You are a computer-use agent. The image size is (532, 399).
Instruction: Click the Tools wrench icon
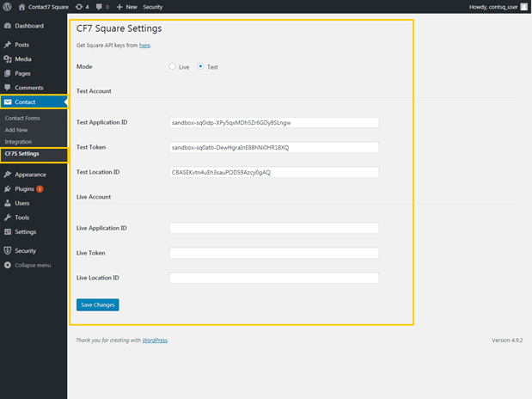point(8,218)
